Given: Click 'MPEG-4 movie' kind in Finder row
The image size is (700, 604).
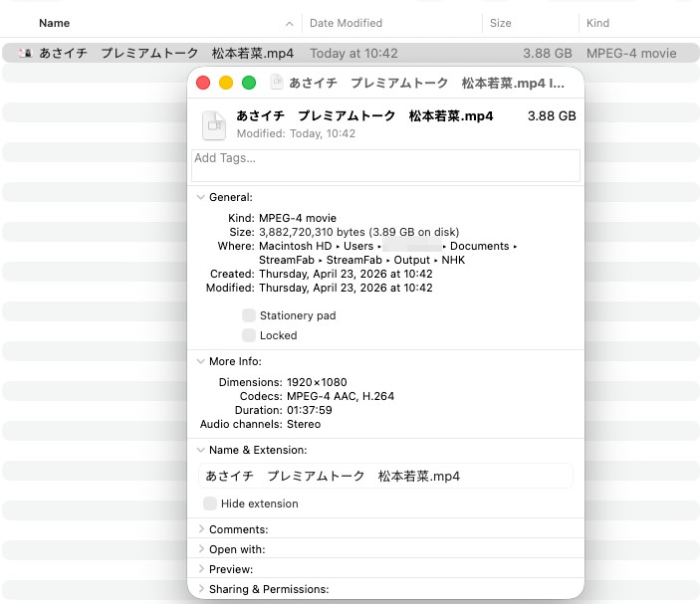Looking at the screenshot, I should 631,53.
